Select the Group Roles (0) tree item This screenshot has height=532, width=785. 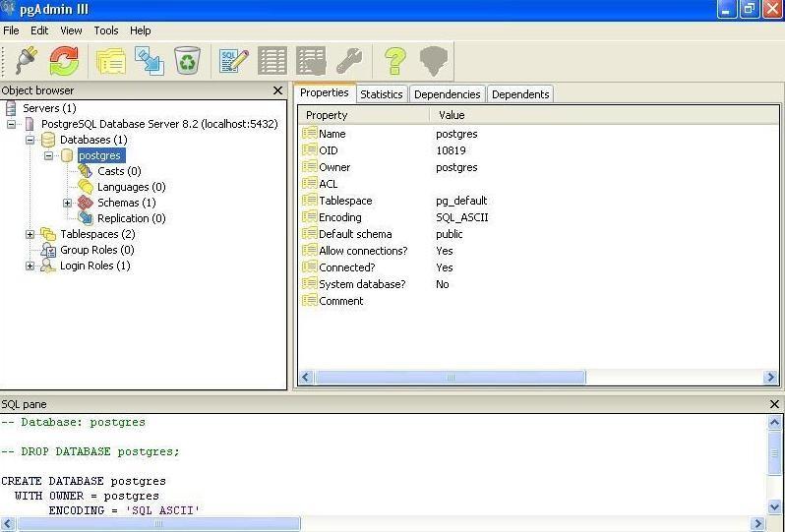[x=97, y=250]
